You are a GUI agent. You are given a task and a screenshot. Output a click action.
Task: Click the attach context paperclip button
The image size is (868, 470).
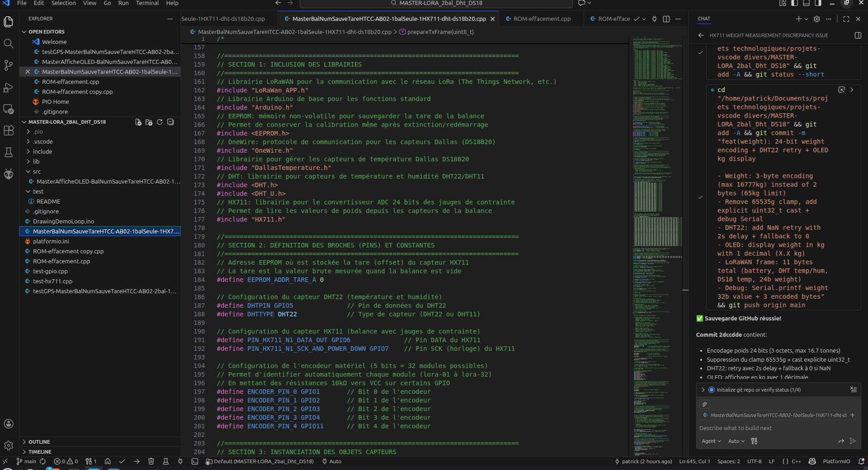point(704,404)
